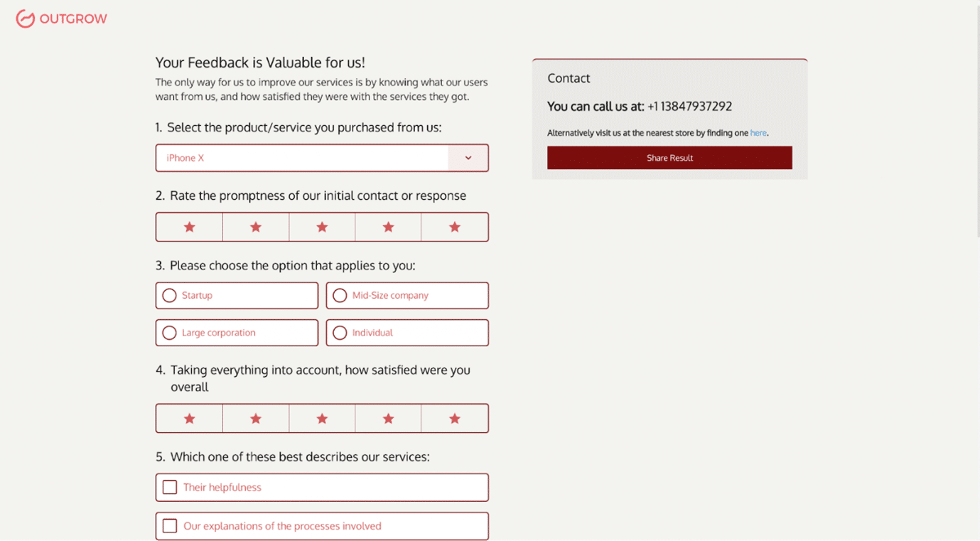This screenshot has width=980, height=541.
Task: Check the Their helpfulness checkbox
Action: click(x=170, y=488)
